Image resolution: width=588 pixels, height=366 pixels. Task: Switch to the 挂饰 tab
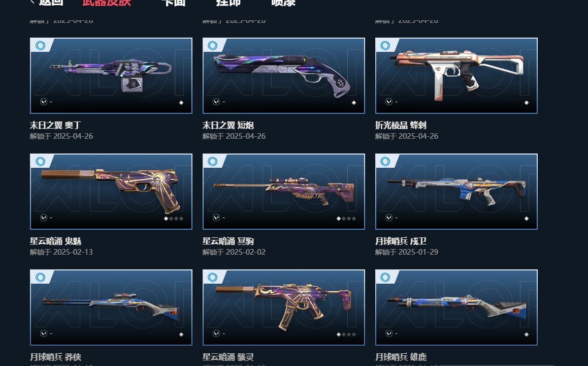tap(228, 2)
